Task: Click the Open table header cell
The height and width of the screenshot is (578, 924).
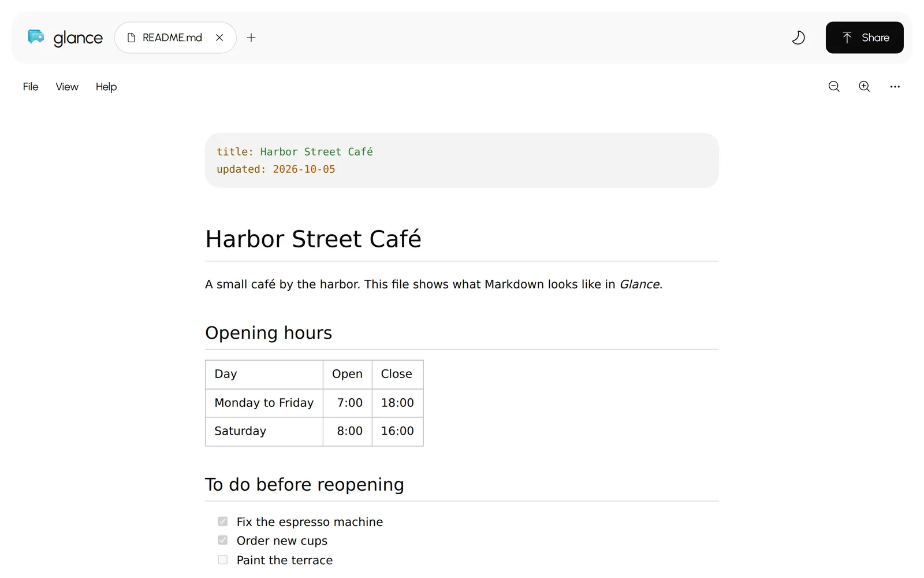Action: (x=347, y=374)
